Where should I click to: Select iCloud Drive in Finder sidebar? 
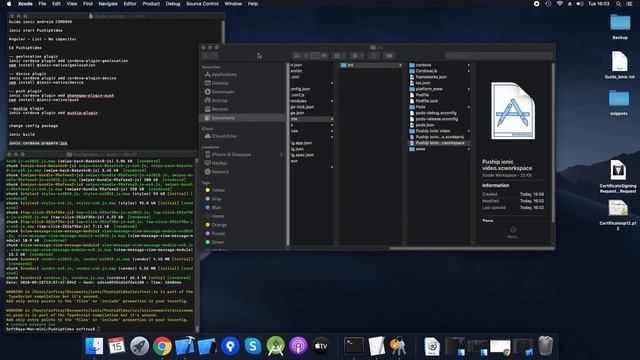click(220, 136)
